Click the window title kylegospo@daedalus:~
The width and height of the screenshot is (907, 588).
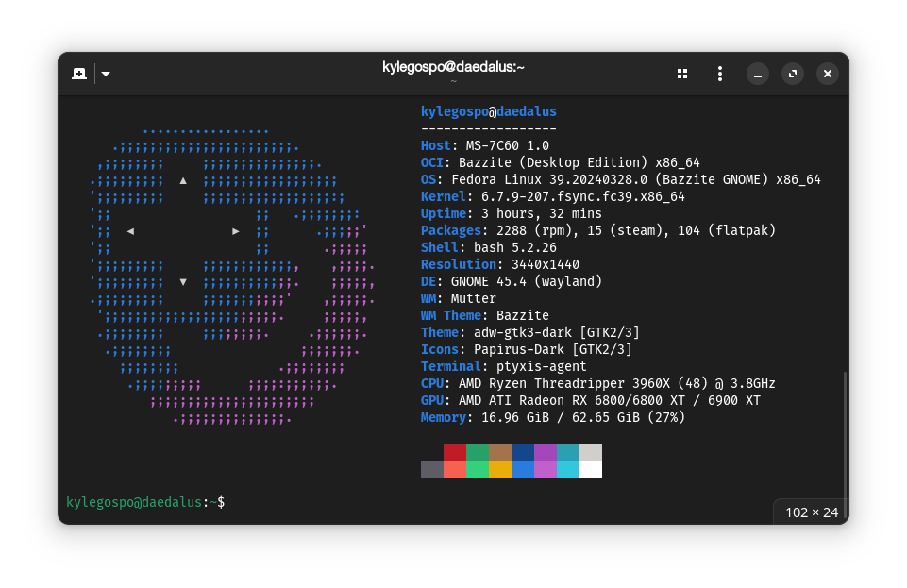point(453,67)
